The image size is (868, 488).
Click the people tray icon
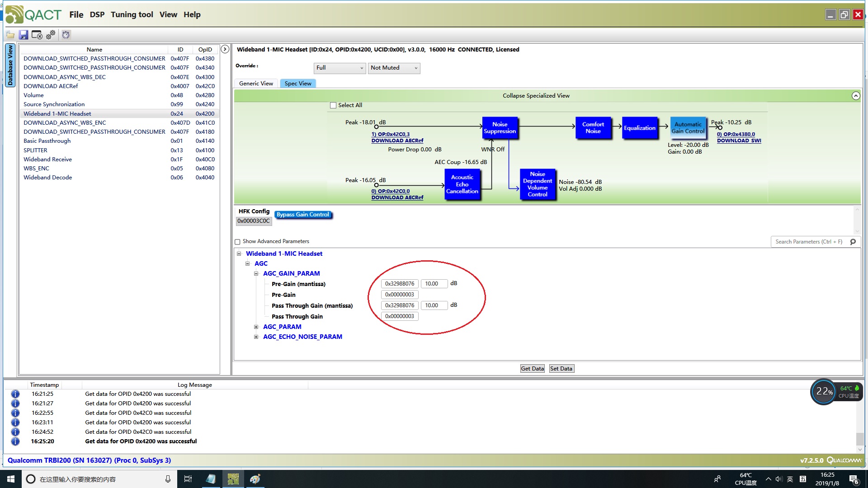[x=717, y=479]
